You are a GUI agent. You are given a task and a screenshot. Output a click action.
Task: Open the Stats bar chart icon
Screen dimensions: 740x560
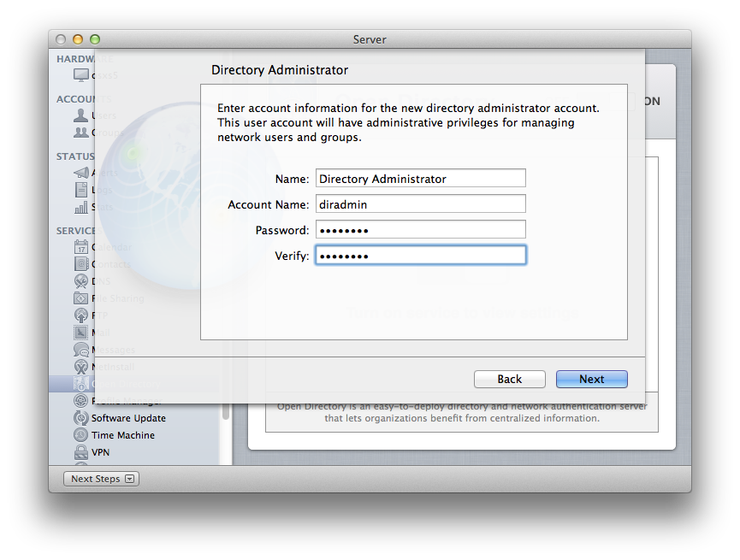(81, 207)
